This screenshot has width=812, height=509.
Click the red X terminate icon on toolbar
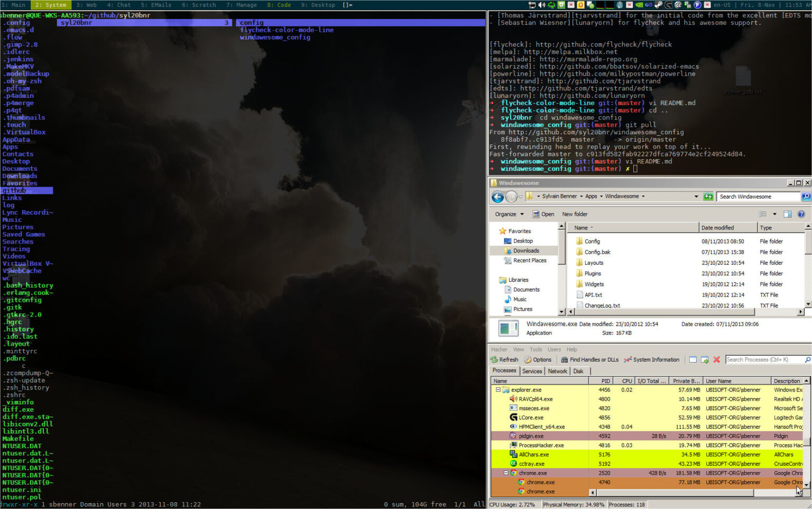click(716, 359)
